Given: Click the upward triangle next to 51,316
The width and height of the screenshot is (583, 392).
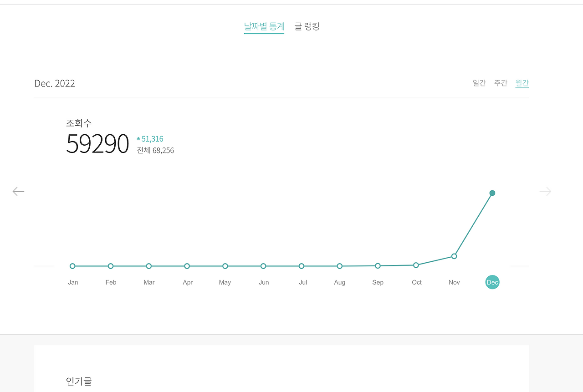Looking at the screenshot, I should (x=138, y=138).
